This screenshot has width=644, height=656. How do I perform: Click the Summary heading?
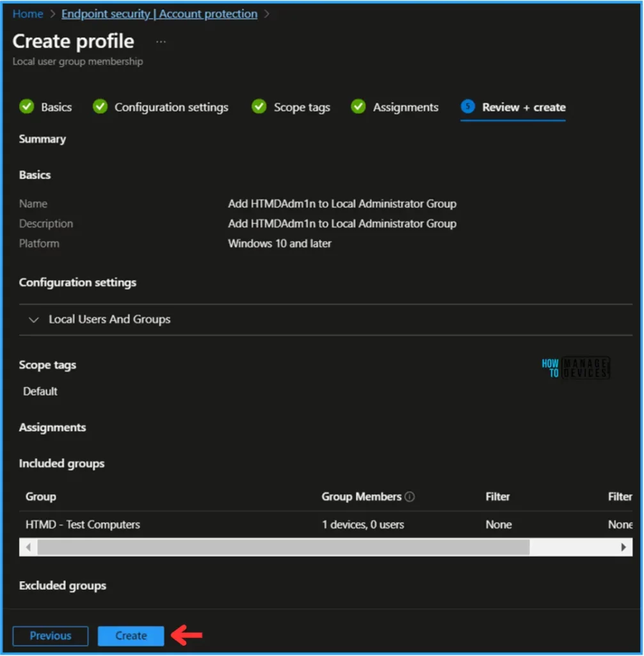click(42, 139)
